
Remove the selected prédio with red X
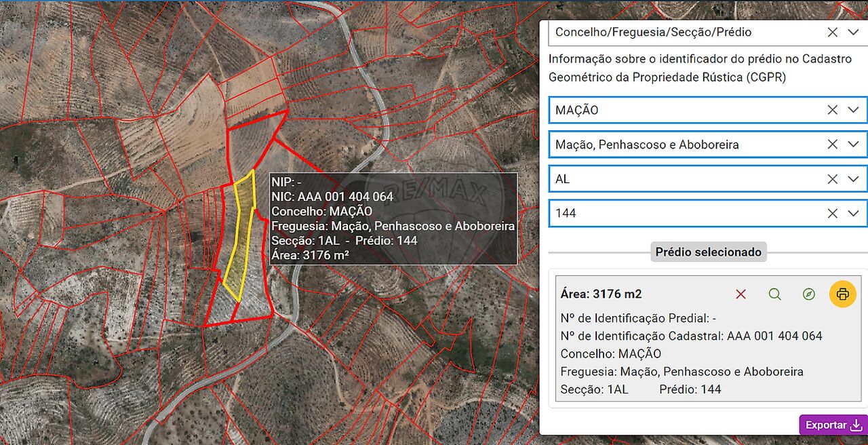coord(741,294)
